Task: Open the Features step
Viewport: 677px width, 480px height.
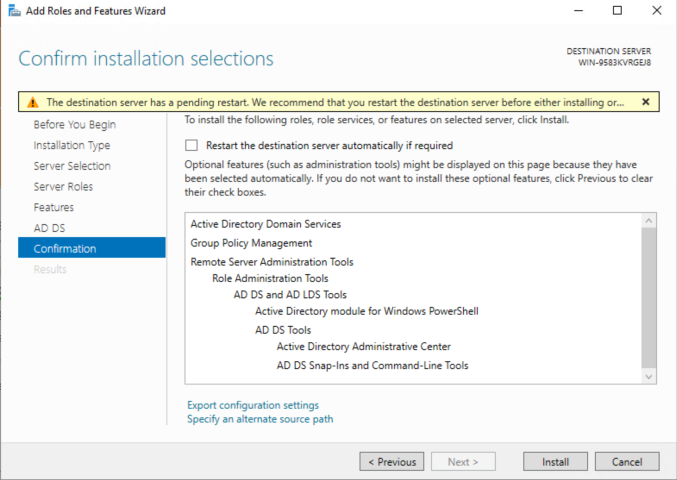Action: pos(54,208)
